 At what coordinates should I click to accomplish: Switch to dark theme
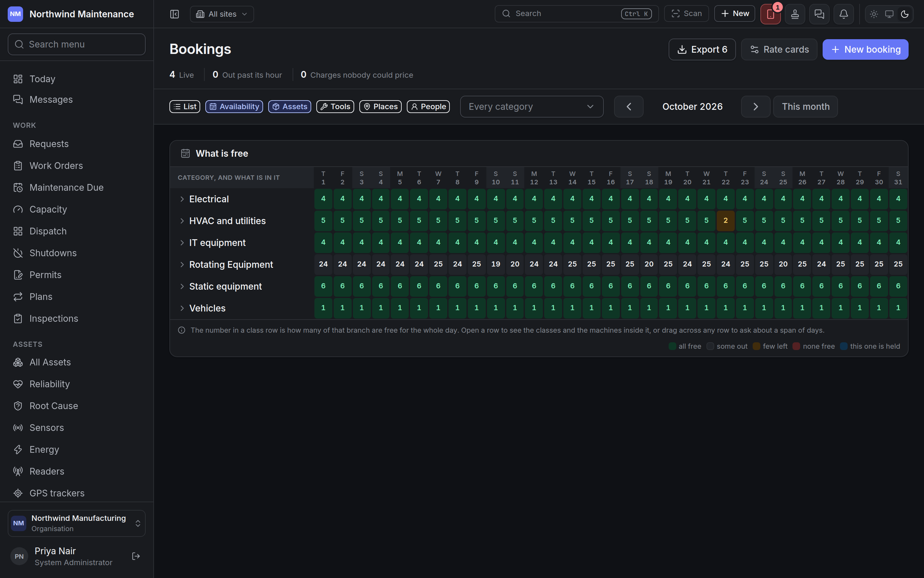pos(904,14)
